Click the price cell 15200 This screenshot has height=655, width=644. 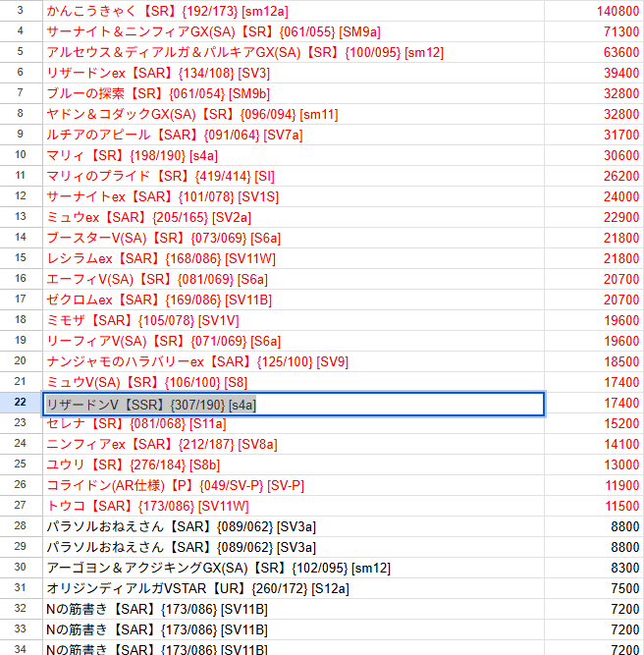(x=594, y=423)
